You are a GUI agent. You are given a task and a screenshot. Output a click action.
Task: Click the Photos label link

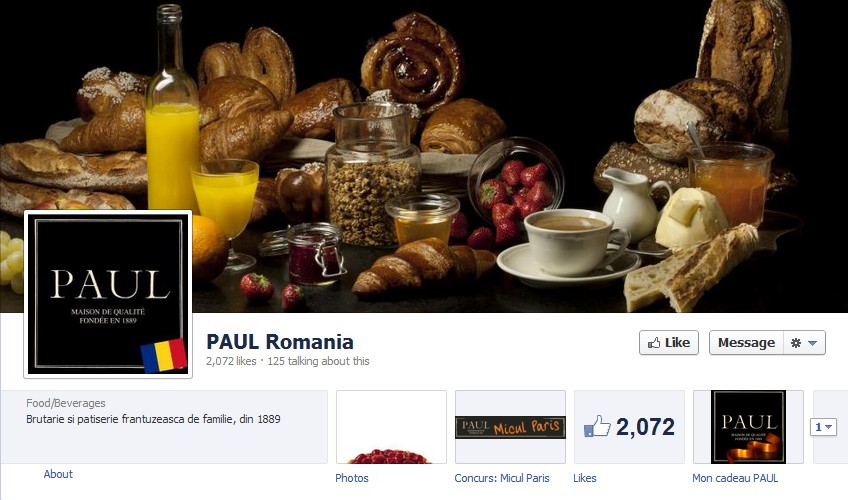[352, 478]
